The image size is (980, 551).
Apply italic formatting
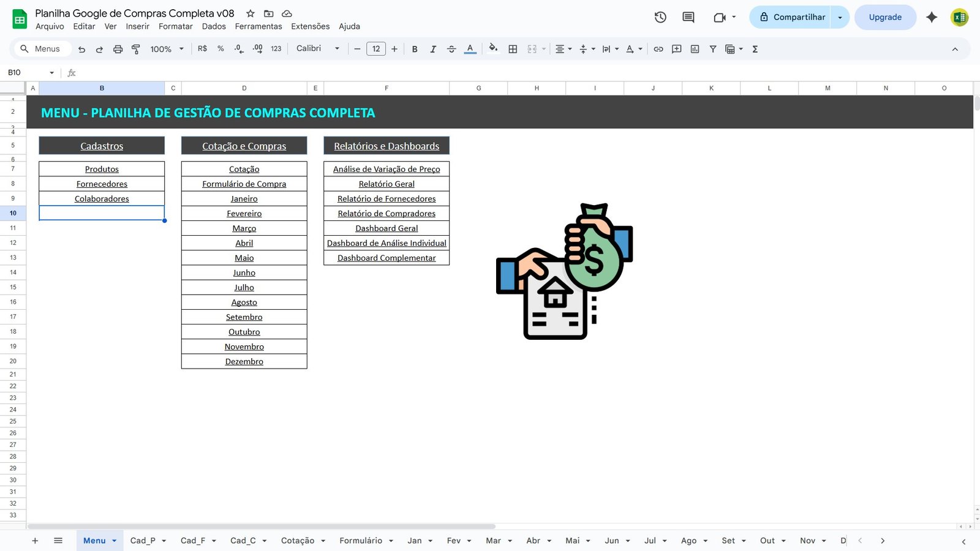[433, 49]
